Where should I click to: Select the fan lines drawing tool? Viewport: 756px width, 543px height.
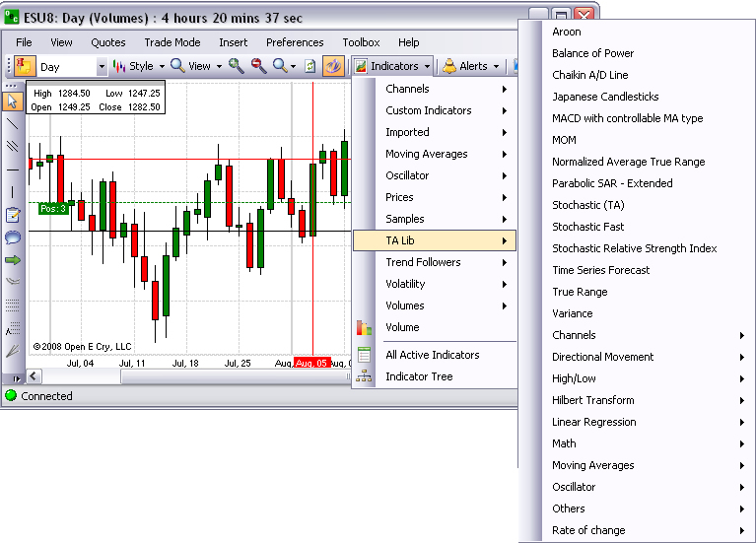click(x=13, y=351)
